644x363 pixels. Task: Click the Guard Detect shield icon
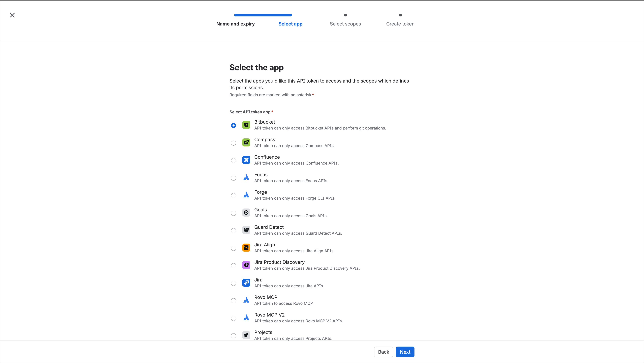[246, 230]
